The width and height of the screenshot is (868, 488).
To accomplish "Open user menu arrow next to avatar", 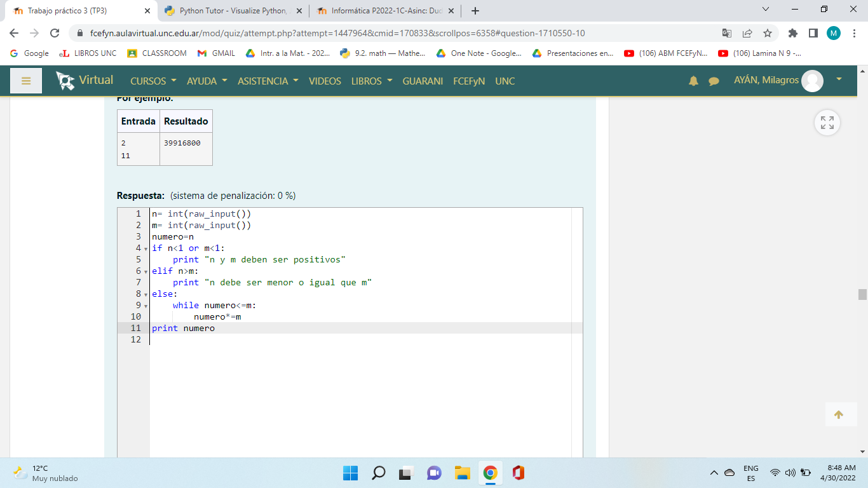I will (x=839, y=79).
